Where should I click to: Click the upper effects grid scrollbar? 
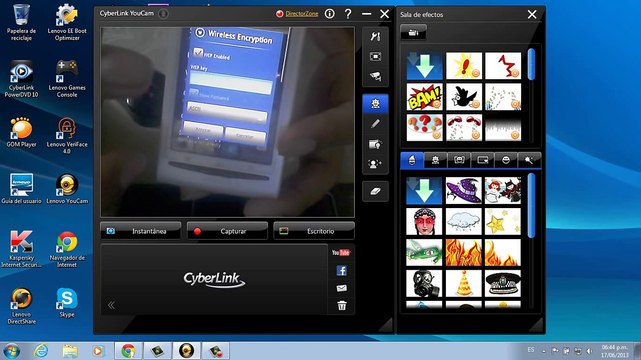pyautogui.click(x=531, y=65)
